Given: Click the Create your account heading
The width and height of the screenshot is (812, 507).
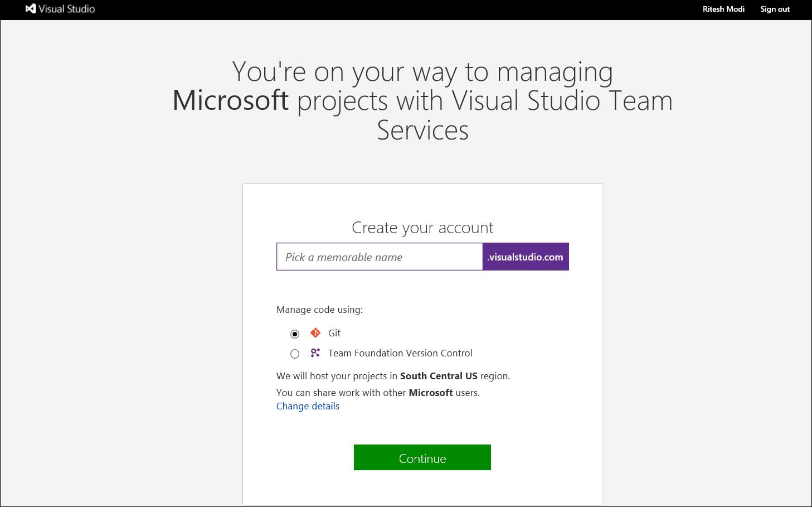Looking at the screenshot, I should pos(422,228).
